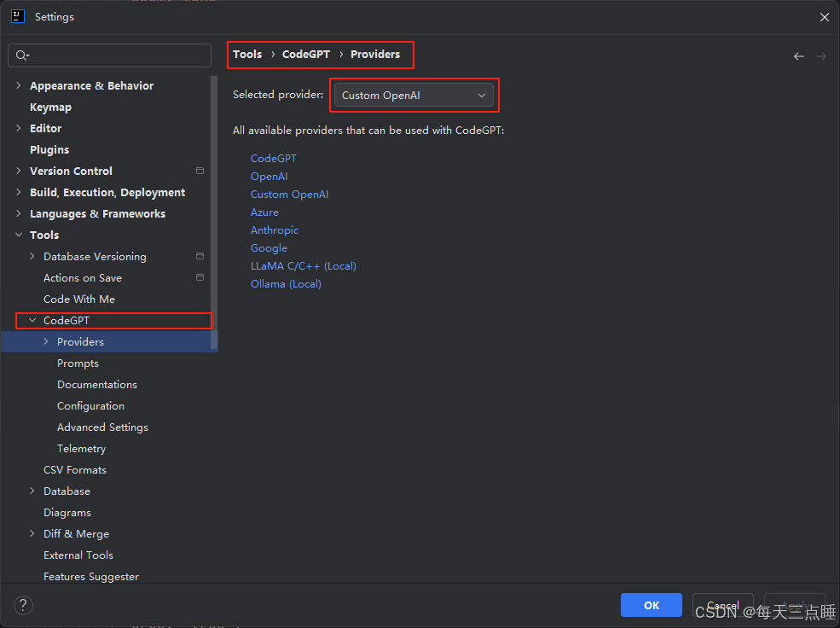Open the Selected provider dropdown
840x628 pixels.
tap(414, 96)
